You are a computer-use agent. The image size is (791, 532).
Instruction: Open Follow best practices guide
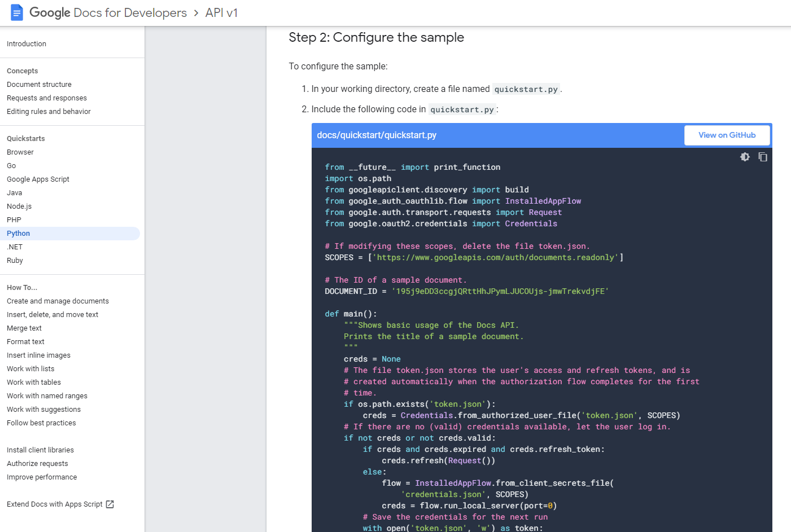click(x=41, y=423)
